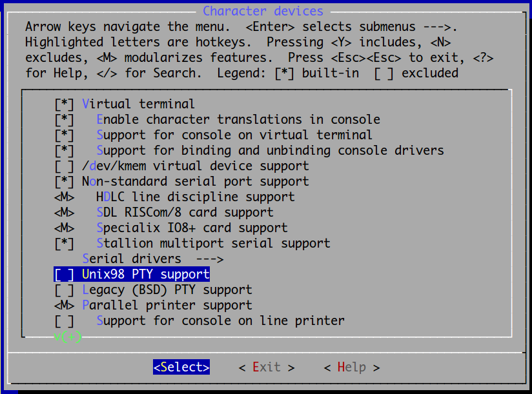Toggle Support for console on virtual terminal

pos(64,135)
